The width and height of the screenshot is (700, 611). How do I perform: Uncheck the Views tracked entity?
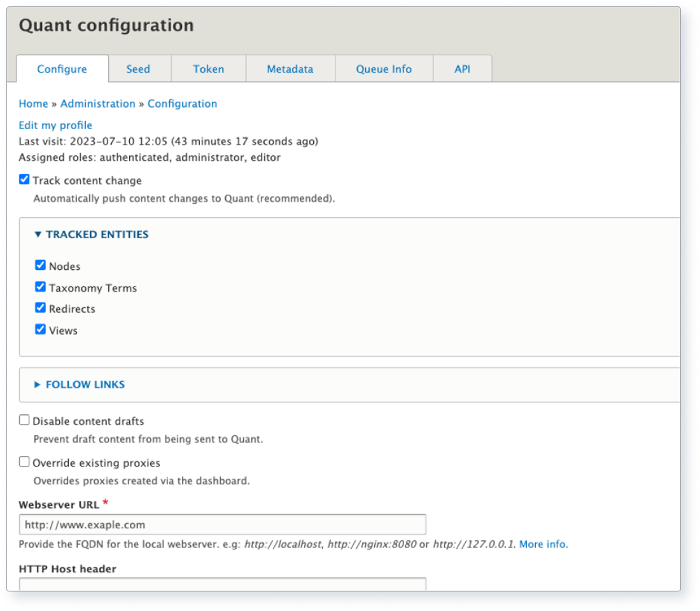tap(40, 330)
